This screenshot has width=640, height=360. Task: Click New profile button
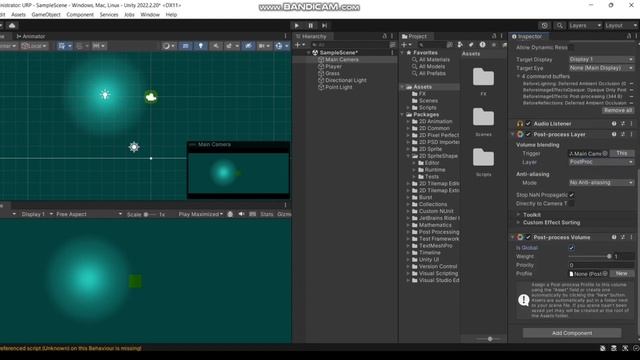622,273
